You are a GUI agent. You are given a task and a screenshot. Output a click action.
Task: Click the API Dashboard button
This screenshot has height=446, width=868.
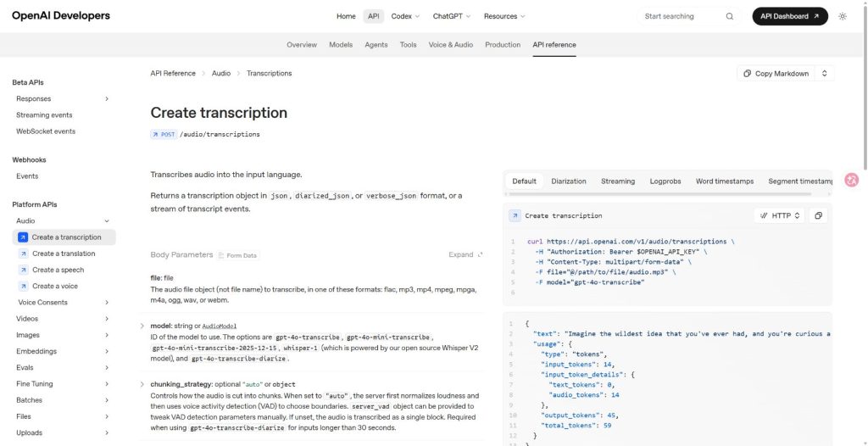790,17
